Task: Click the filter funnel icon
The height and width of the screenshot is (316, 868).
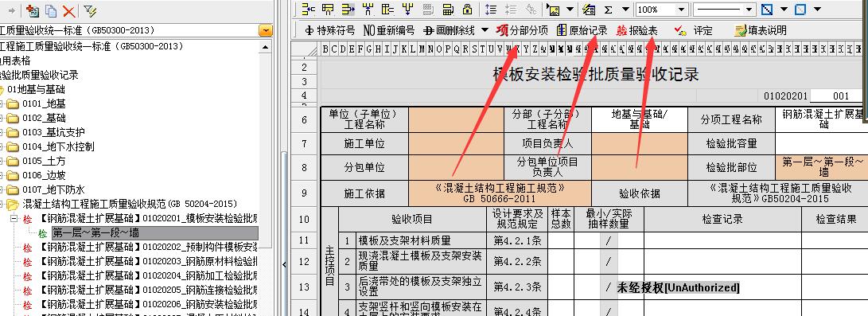Action: tap(90, 10)
